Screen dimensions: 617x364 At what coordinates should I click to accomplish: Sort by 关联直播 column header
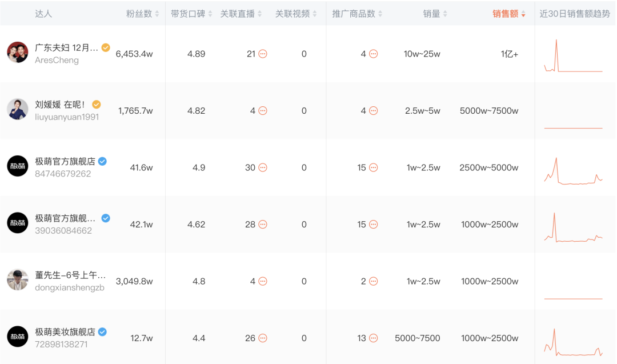tap(241, 14)
